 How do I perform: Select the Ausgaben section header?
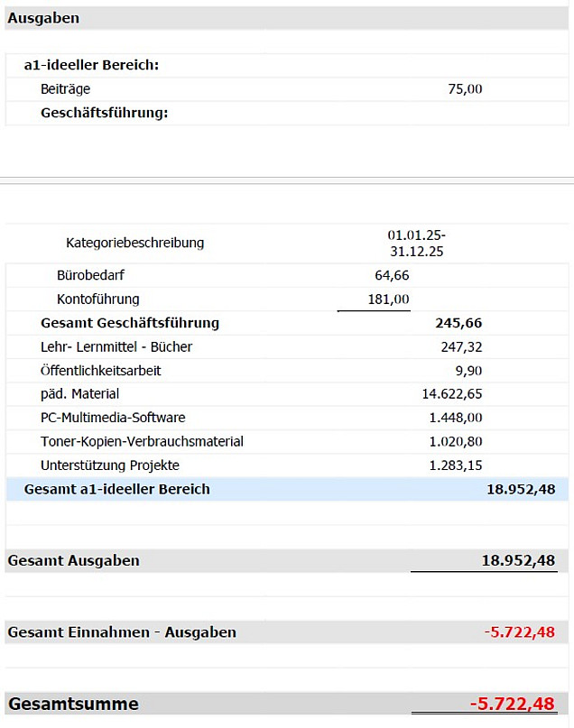(x=286, y=19)
